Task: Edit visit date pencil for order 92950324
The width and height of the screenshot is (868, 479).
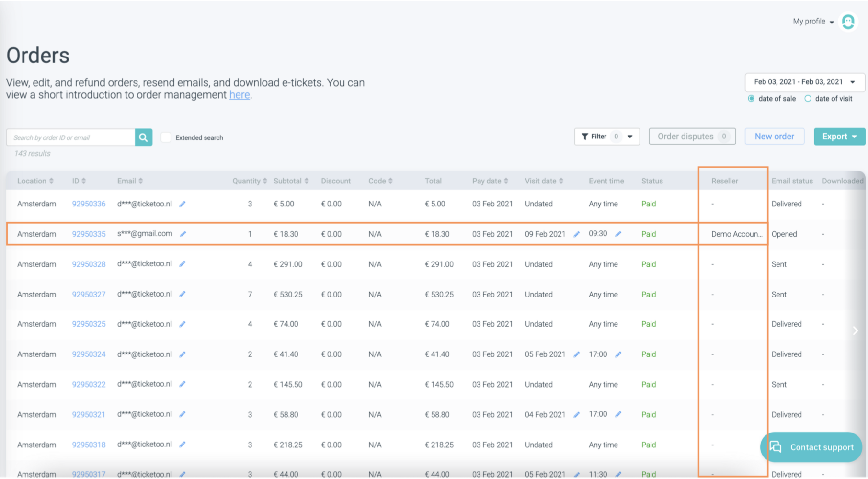Action: pos(577,354)
